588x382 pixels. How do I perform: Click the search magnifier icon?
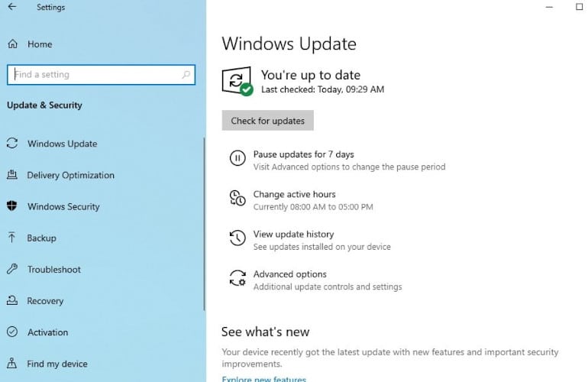pos(186,75)
